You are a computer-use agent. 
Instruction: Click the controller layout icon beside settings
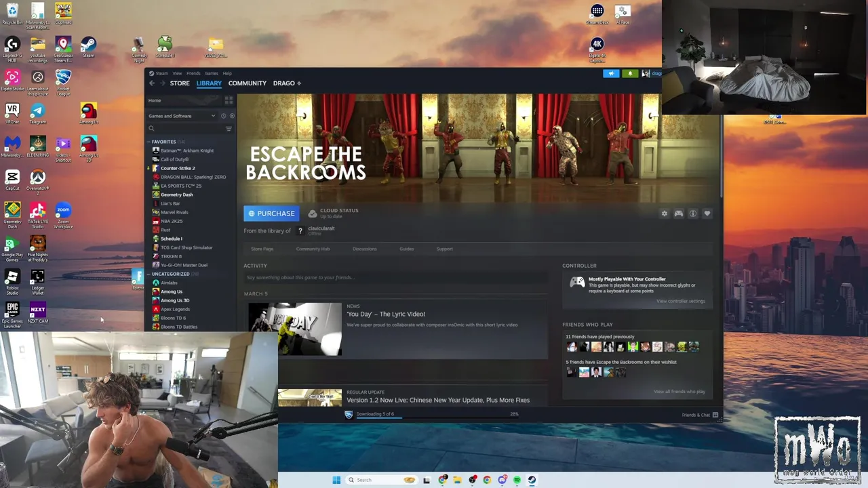[679, 213]
